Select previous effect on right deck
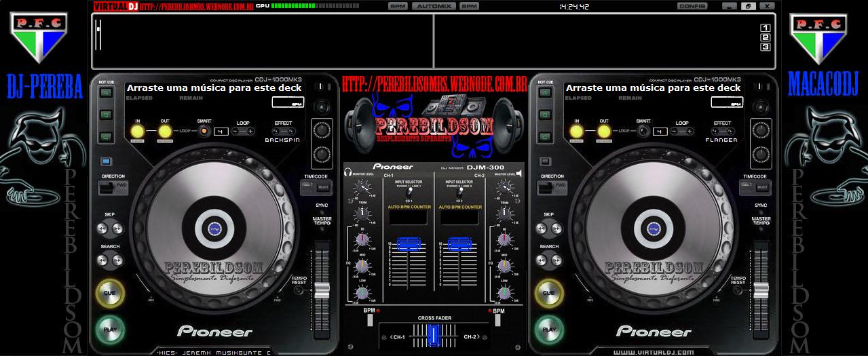868x356 pixels. click(716, 131)
